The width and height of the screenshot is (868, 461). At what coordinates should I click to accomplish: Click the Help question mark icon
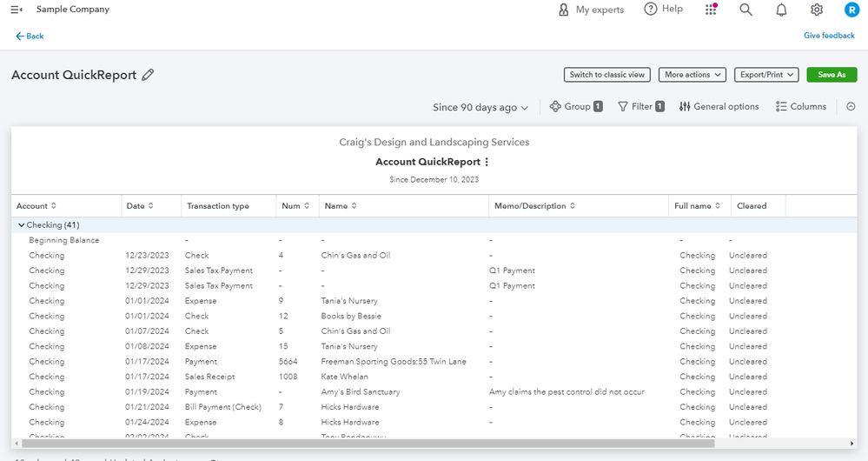click(651, 9)
